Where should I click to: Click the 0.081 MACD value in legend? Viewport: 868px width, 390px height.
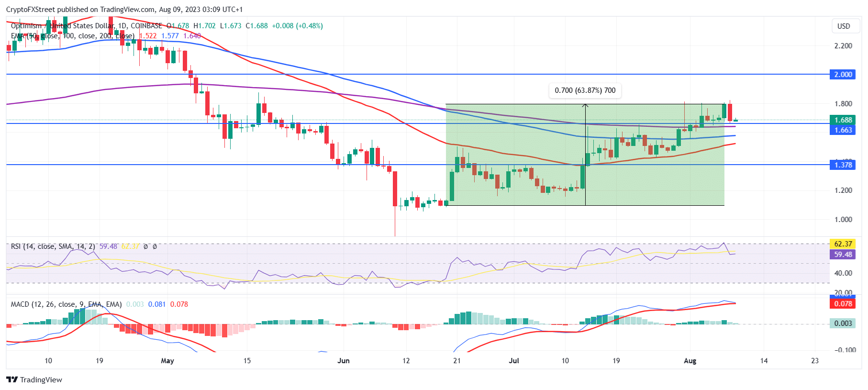157,304
